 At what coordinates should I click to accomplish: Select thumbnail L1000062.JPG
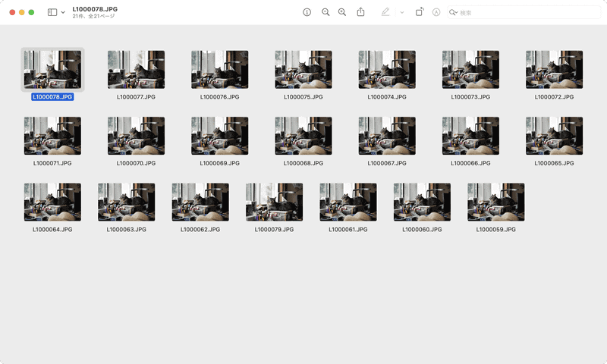[x=200, y=202]
